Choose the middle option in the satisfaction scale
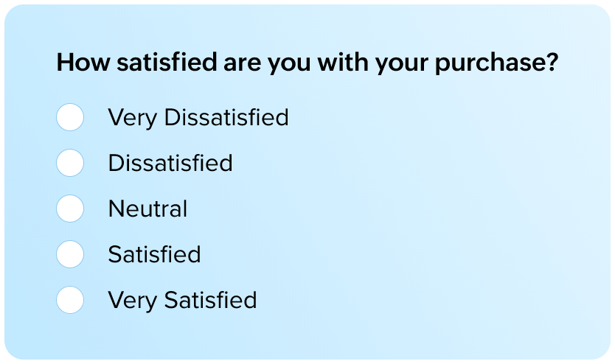Screen dimensions: 615x364 pos(70,209)
